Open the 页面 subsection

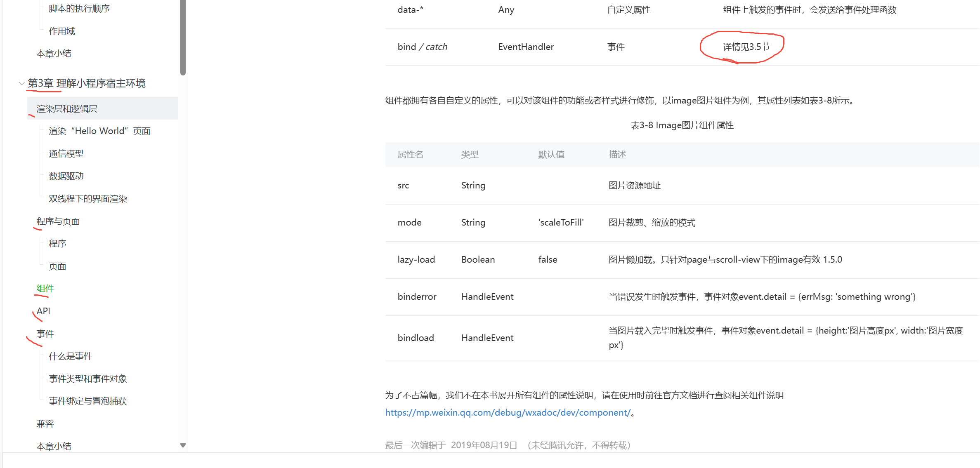[57, 266]
